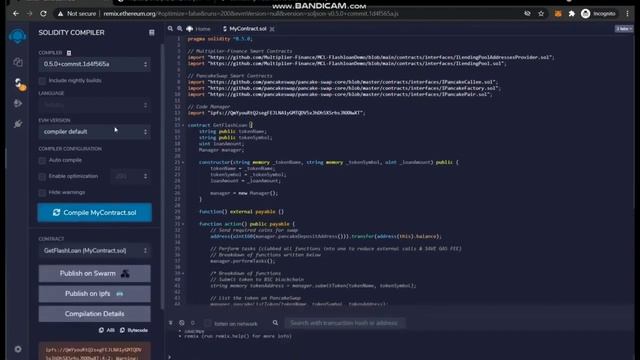Open the Language dropdown
The image size is (640, 360).
coord(94,105)
